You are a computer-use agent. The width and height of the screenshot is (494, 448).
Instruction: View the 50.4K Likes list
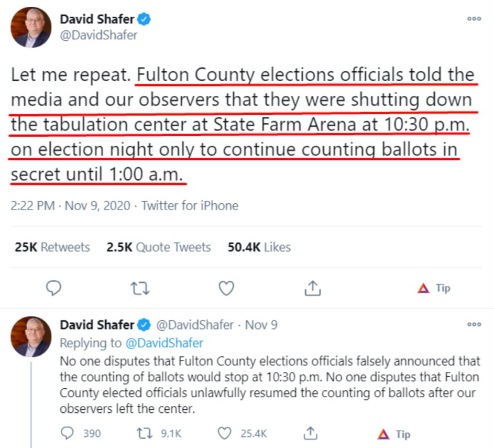point(259,247)
